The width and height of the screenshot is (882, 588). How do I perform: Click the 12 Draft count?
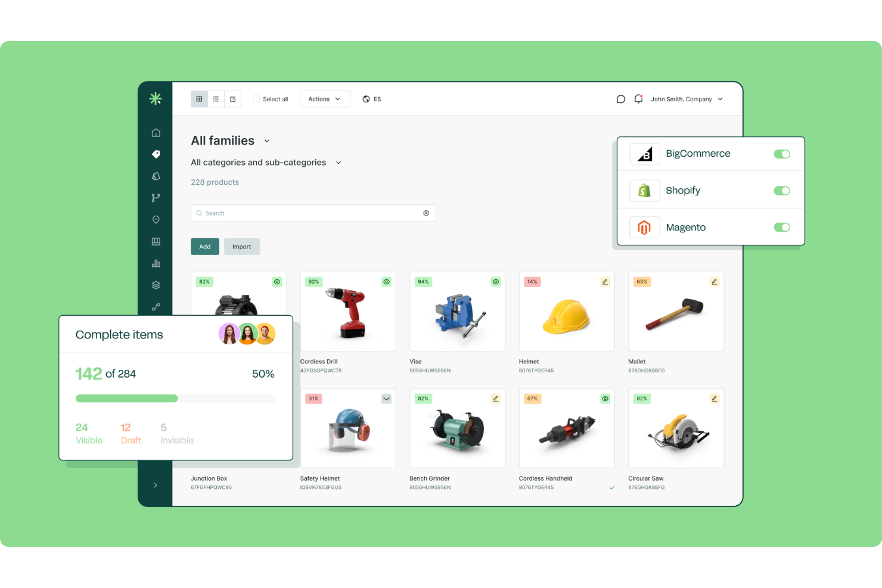coord(131,434)
